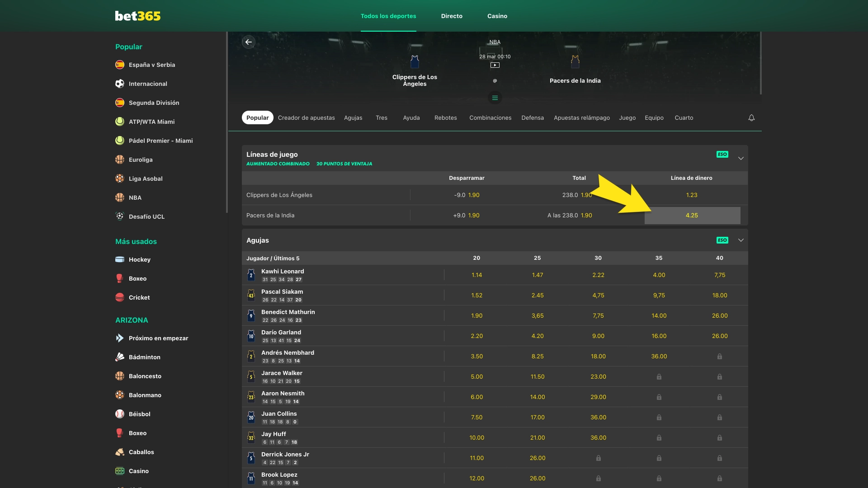Open the Creador de apuestas tab
Viewport: 868px width, 488px height.
point(307,117)
